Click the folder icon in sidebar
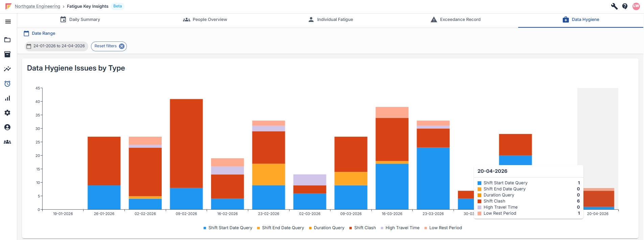This screenshot has height=240, width=644. (x=7, y=40)
